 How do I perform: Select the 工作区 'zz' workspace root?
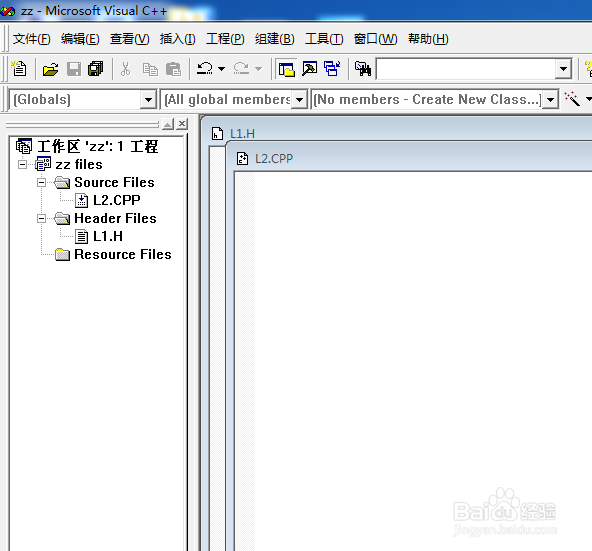click(97, 147)
